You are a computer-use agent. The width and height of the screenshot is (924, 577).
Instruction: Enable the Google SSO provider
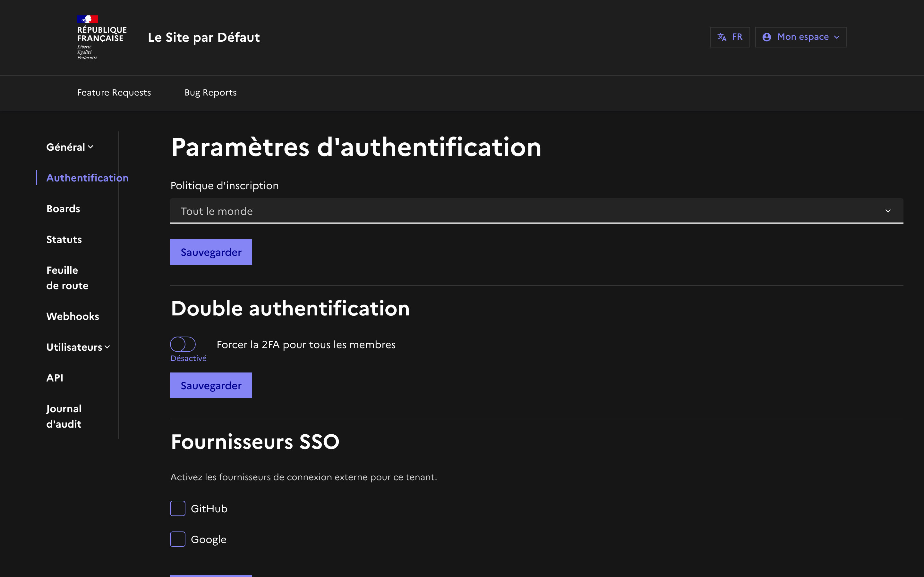coord(177,539)
